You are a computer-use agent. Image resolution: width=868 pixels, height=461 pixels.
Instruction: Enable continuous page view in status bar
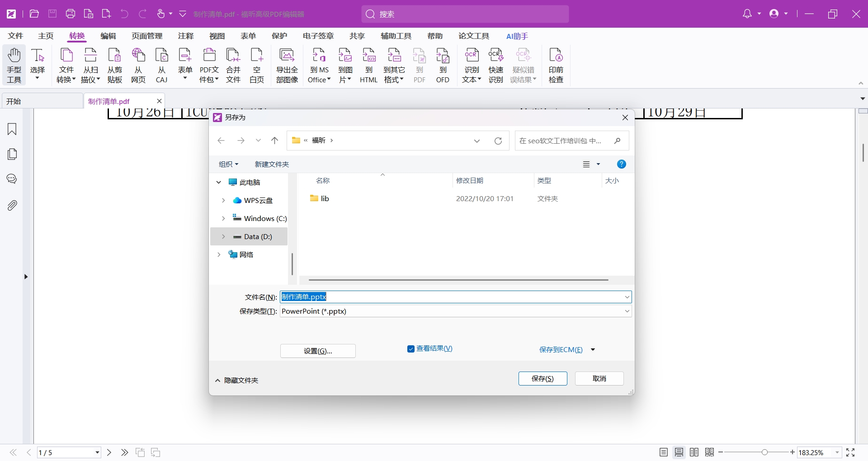679,452
